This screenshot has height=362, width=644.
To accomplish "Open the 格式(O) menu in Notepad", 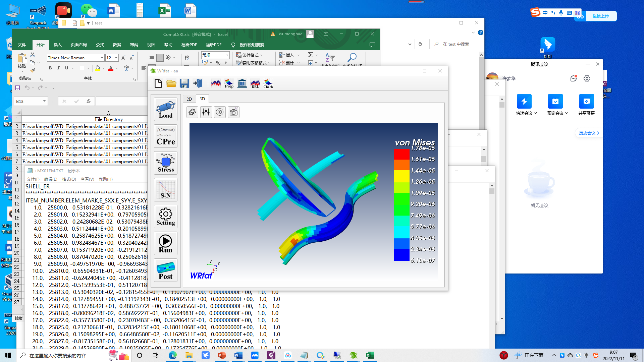I will pos(69,179).
